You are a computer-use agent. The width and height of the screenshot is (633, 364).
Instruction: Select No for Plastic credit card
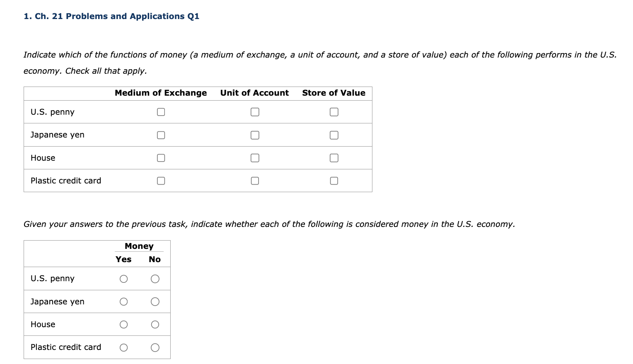(x=155, y=347)
